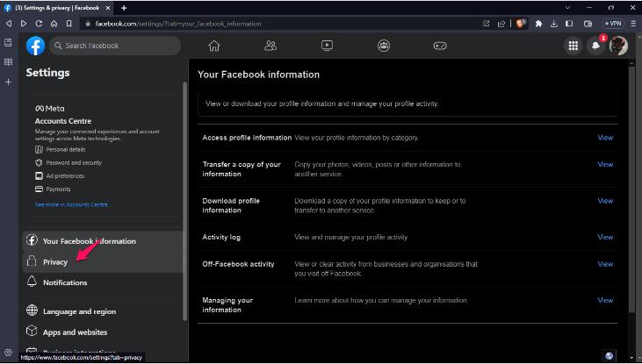Select Notifications in settings sidebar
The height and width of the screenshot is (364, 642).
(103, 282)
